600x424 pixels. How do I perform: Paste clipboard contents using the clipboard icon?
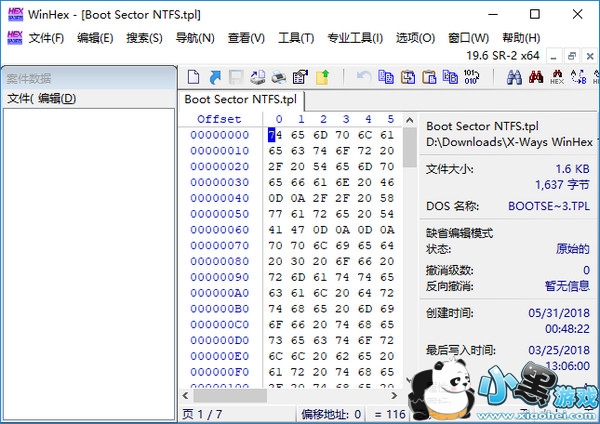[x=429, y=77]
